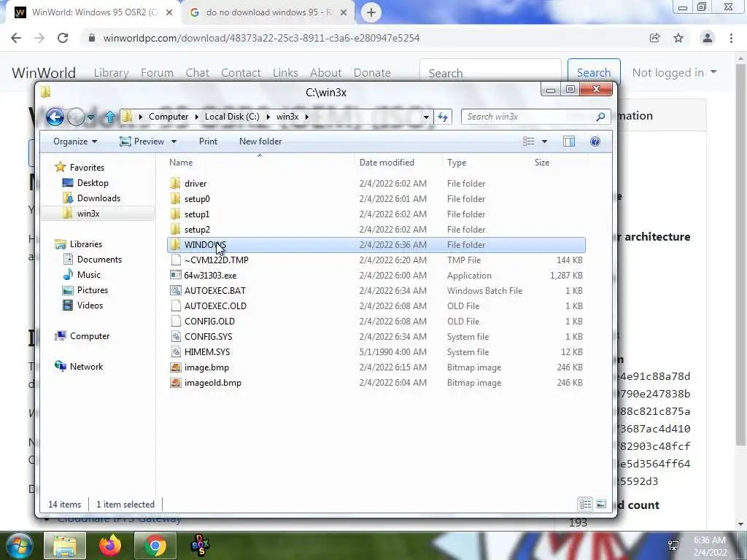Select the HIMEM.SYS file

tap(206, 352)
